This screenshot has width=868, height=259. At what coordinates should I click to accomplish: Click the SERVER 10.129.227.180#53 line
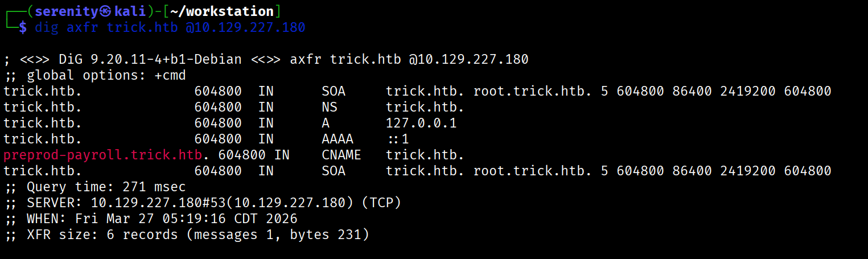coord(203,203)
